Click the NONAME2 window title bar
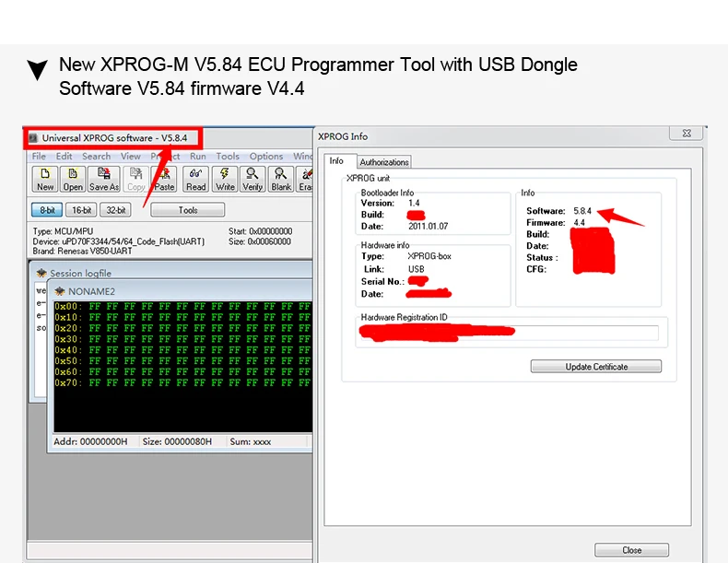The width and height of the screenshot is (728, 563). tap(181, 291)
